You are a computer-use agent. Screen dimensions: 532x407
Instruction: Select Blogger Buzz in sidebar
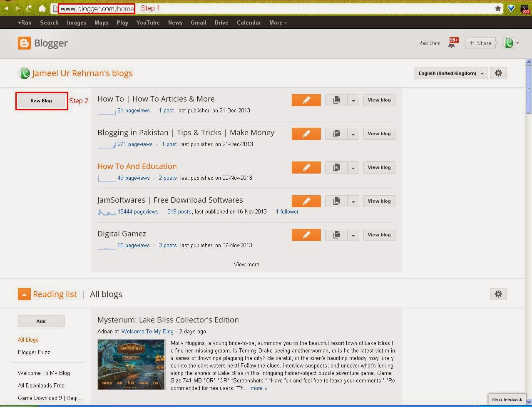pyautogui.click(x=34, y=352)
